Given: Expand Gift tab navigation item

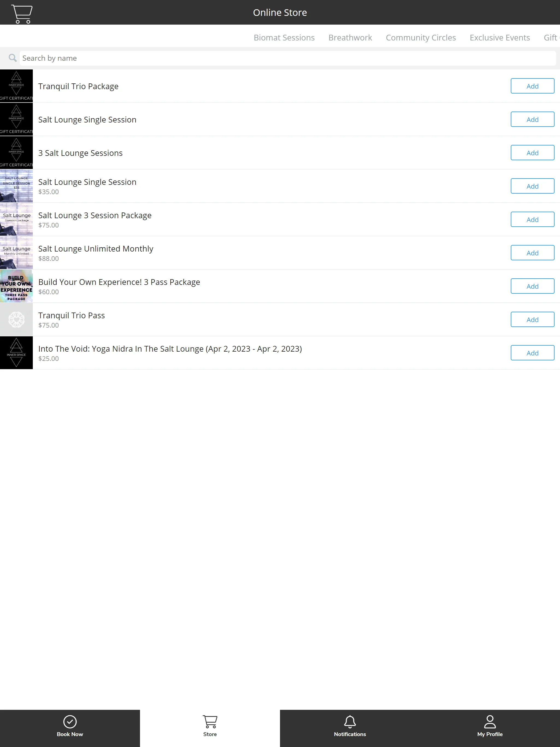Looking at the screenshot, I should (x=552, y=37).
